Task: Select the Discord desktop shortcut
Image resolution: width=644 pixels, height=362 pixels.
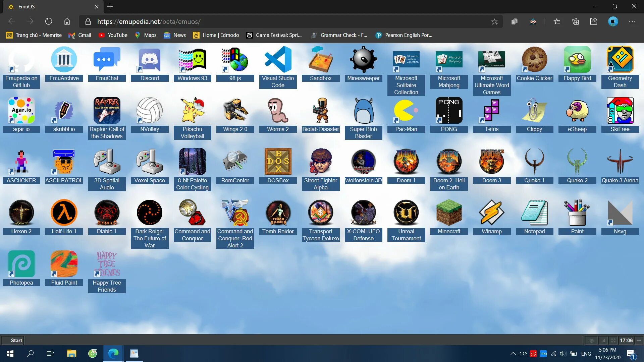Action: coord(150,64)
